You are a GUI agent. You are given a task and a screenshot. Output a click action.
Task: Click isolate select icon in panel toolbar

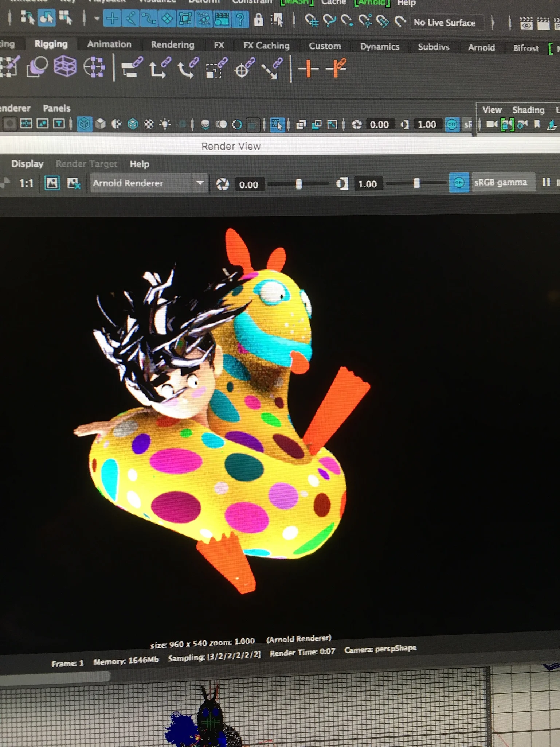[277, 125]
